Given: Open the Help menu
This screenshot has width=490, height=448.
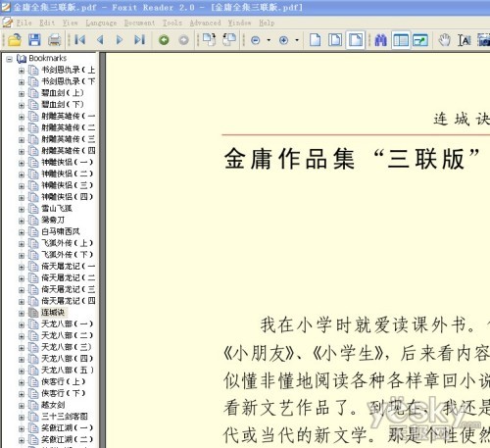Looking at the screenshot, I should [267, 23].
